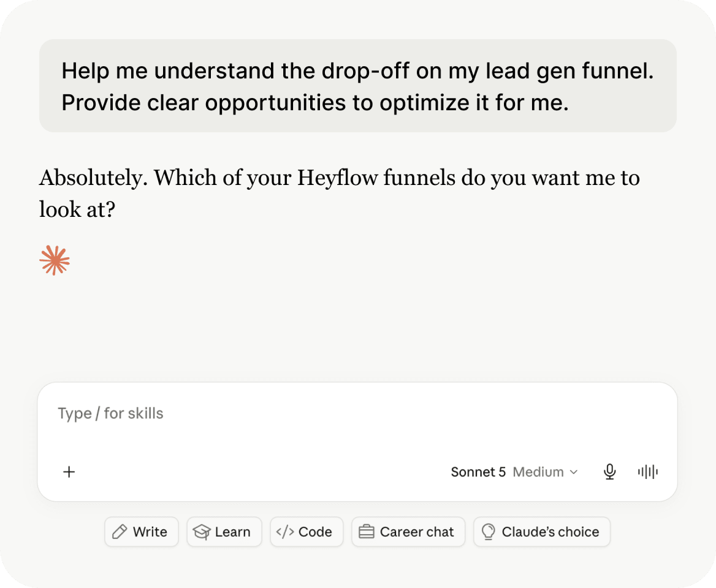
Task: Expand the chevron beside Medium
Action: (x=574, y=472)
